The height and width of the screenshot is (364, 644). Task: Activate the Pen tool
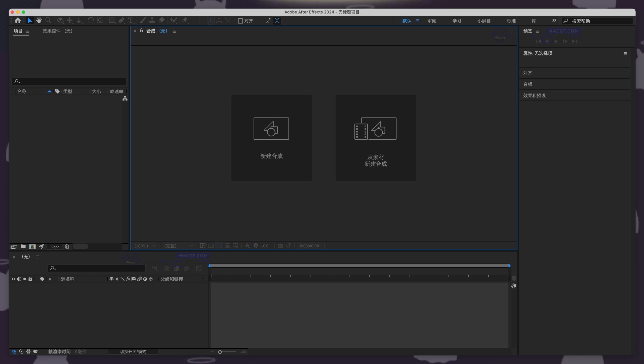(122, 20)
